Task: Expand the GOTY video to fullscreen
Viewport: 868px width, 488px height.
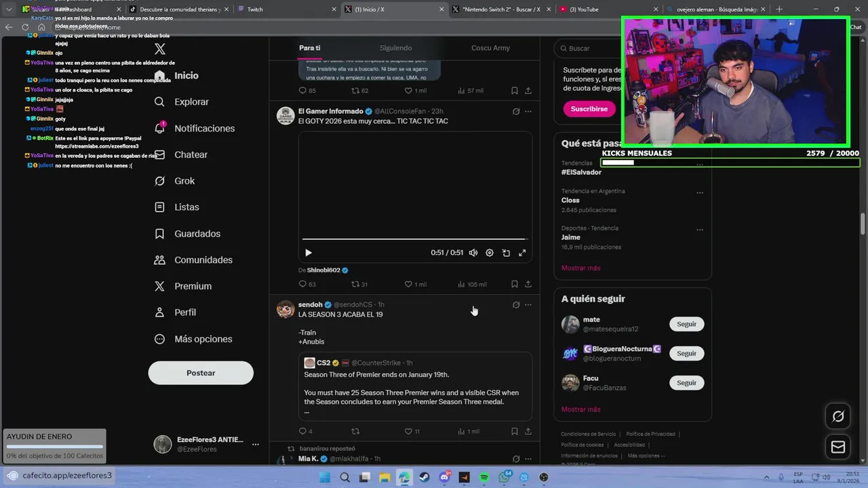Action: point(522,253)
